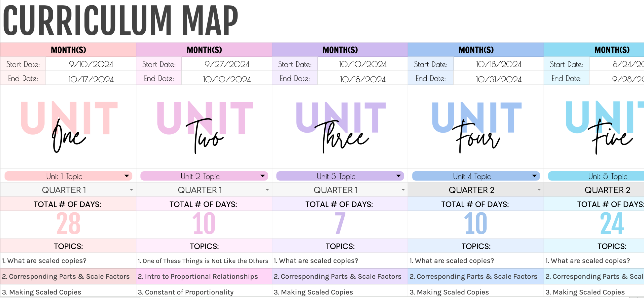Expand the Unit Three quarter selector arrow
This screenshot has height=298, width=644.
coord(403,190)
